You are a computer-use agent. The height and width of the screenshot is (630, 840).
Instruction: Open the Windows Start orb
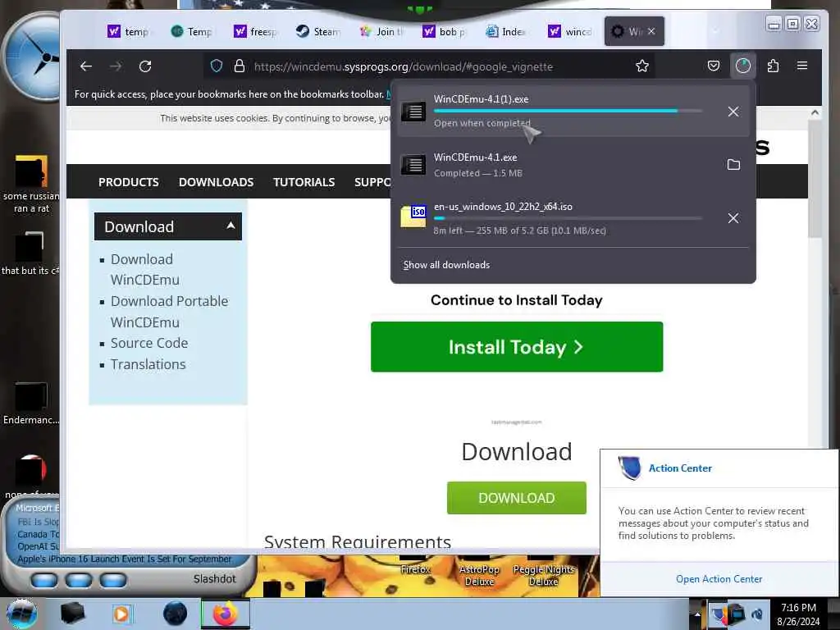tap(21, 614)
